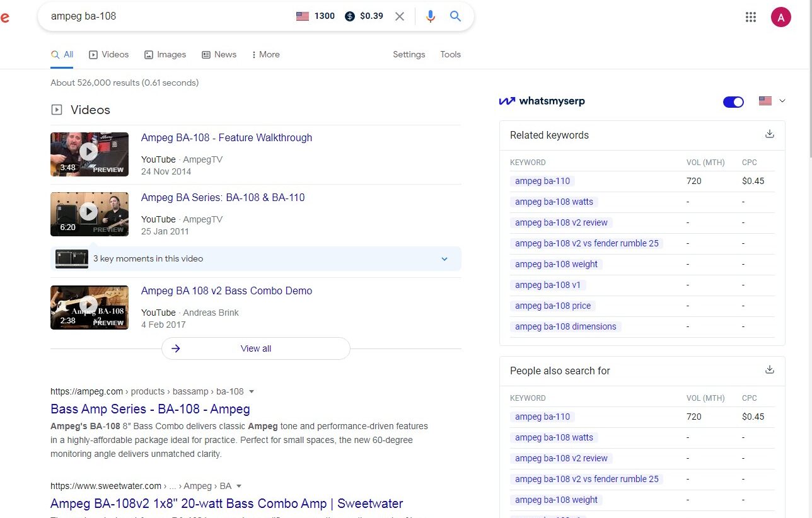Select 'ampeg ba-108 v2 review' in Related keywords
812x518 pixels.
coord(561,222)
